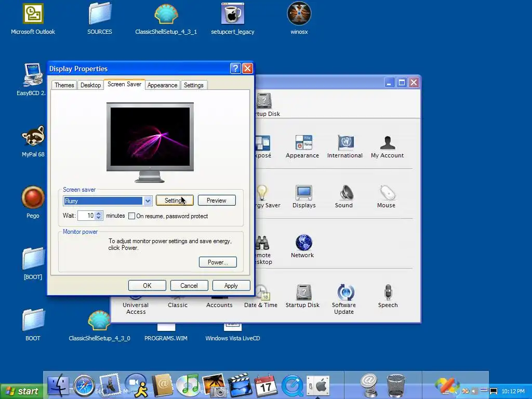Viewport: 532px width, 399px height.
Task: Open Displays preference icon
Action: 303,196
